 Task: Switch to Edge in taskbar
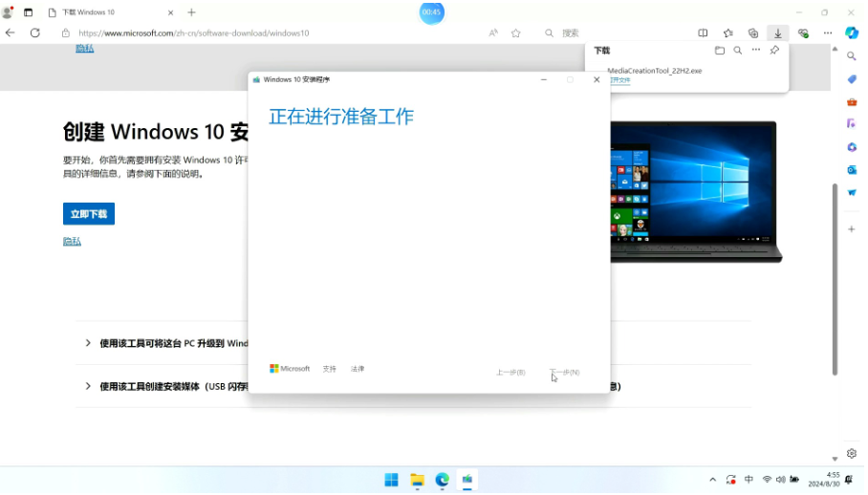coord(442,480)
